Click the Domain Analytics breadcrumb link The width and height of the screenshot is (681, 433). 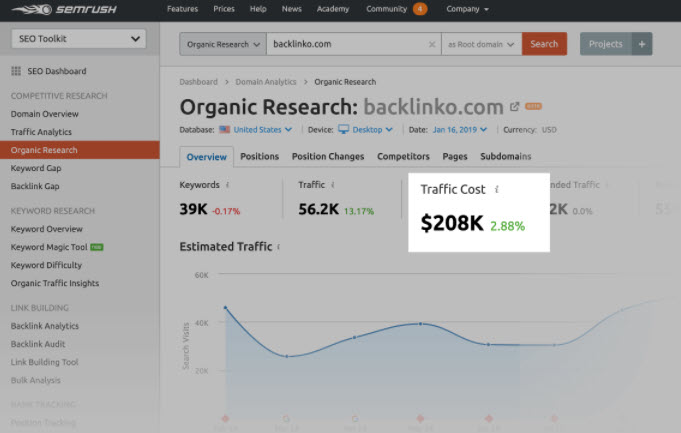[x=266, y=82]
